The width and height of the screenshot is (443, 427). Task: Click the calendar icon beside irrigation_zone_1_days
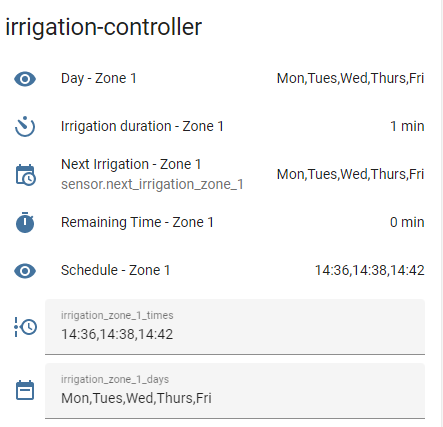[25, 390]
